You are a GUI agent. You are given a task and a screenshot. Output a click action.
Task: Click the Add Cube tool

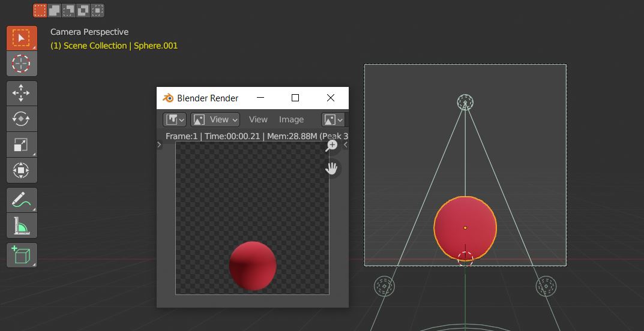click(22, 255)
